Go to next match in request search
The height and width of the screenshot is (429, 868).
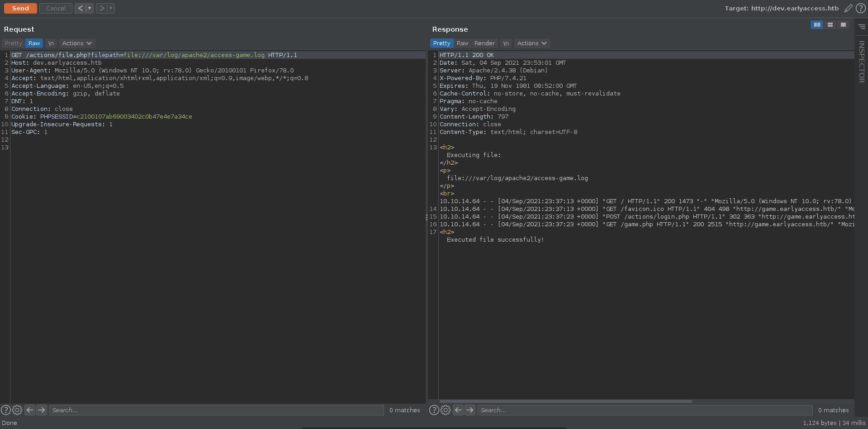pyautogui.click(x=42, y=410)
